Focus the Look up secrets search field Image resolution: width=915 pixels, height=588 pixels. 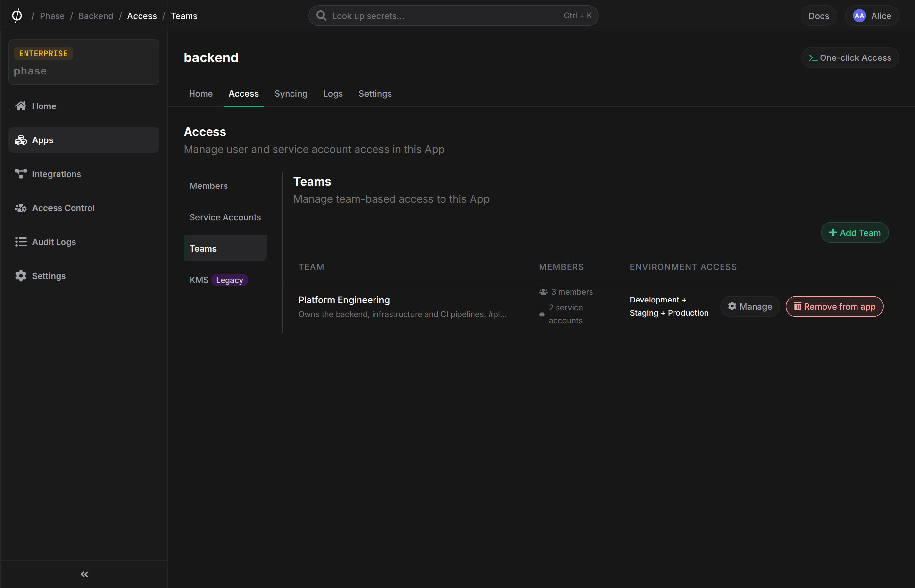coord(453,16)
